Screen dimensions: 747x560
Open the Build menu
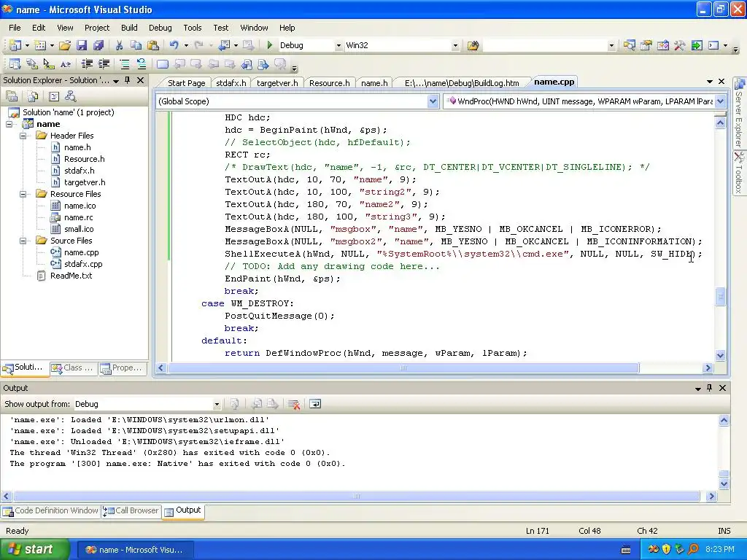click(x=129, y=28)
